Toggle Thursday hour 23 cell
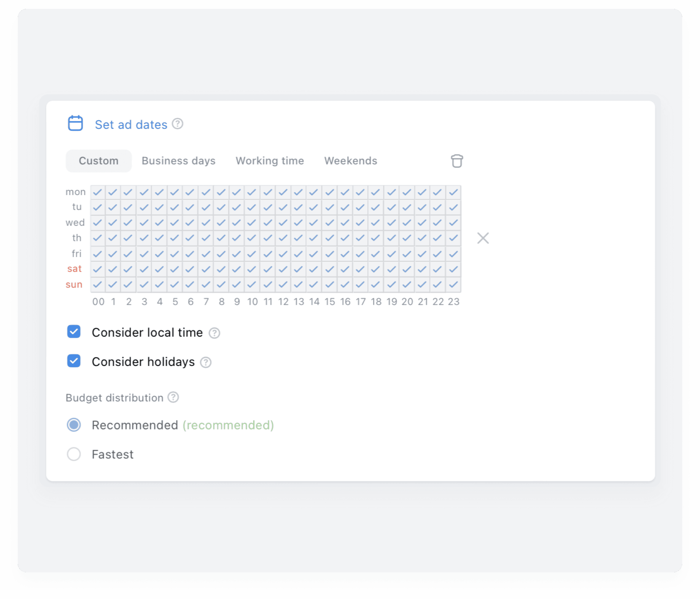 point(454,238)
